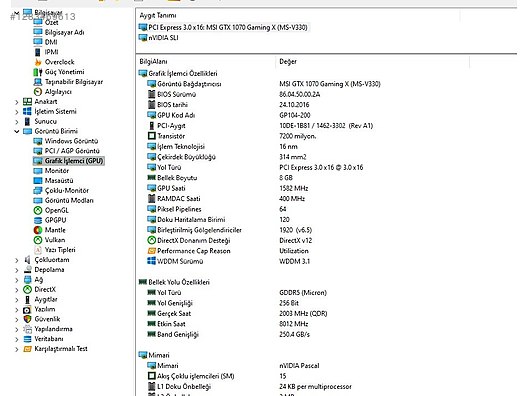Select the Bellek Boyutu row

tap(177, 178)
